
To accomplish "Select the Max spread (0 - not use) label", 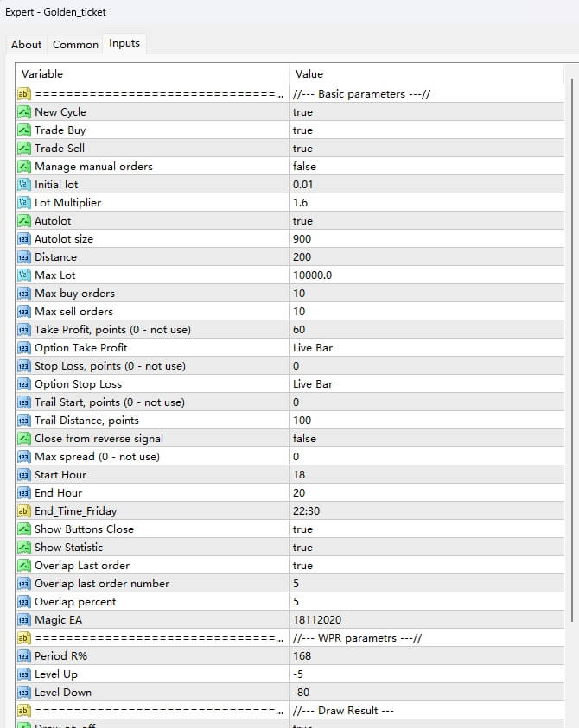I will pyautogui.click(x=97, y=456).
